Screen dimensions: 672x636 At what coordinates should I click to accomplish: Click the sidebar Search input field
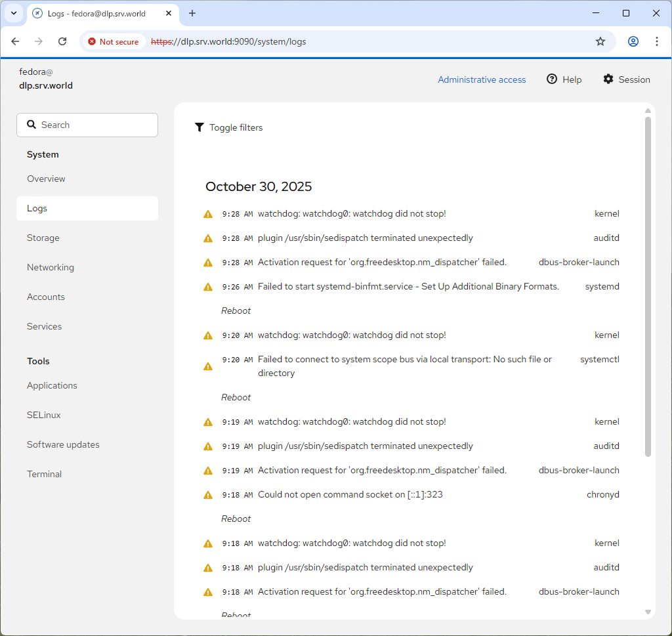(87, 125)
